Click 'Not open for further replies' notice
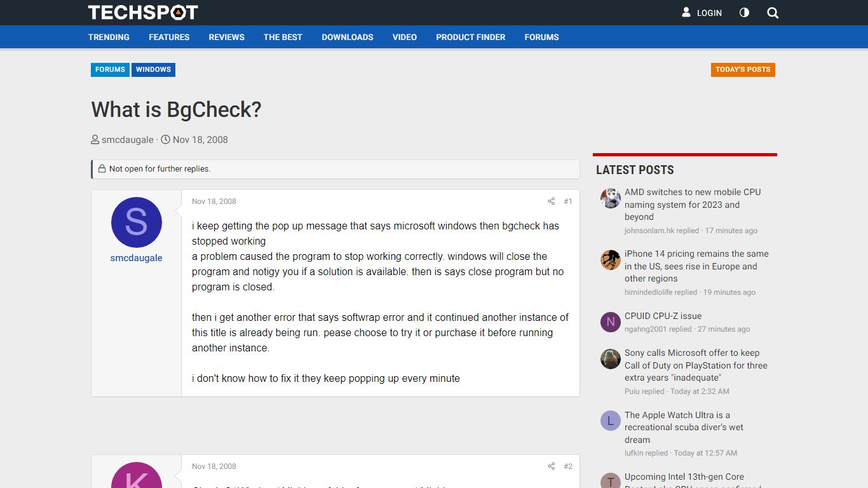 336,169
